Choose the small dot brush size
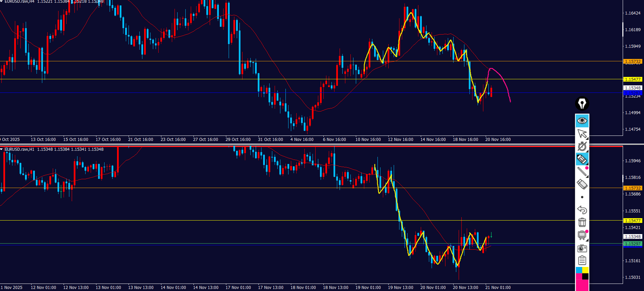 [582, 197]
